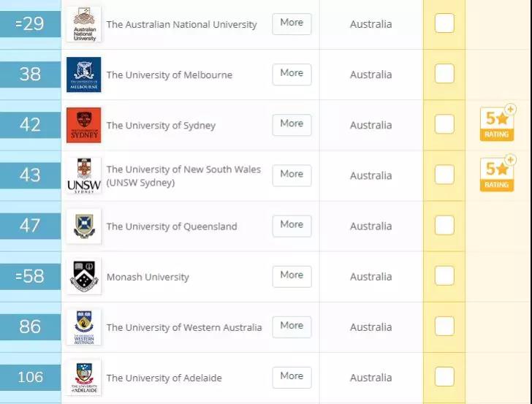This screenshot has width=532, height=404.
Task: Open the University of Melbourne crest logo
Action: [x=84, y=75]
